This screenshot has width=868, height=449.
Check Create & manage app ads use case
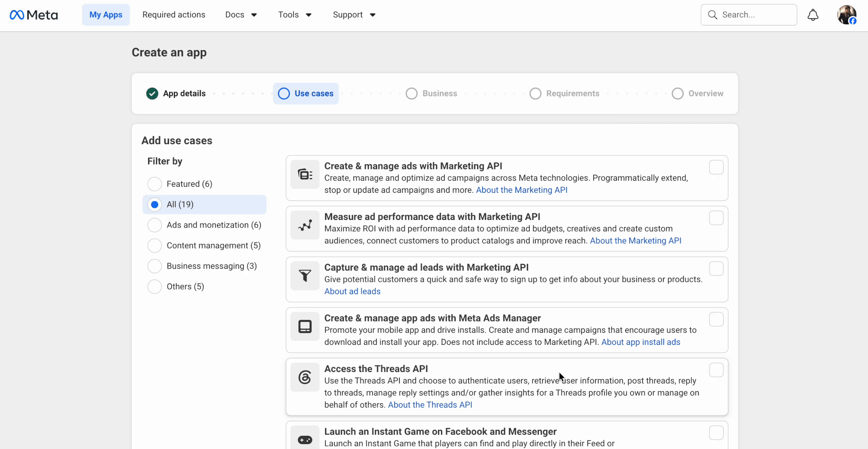(716, 319)
